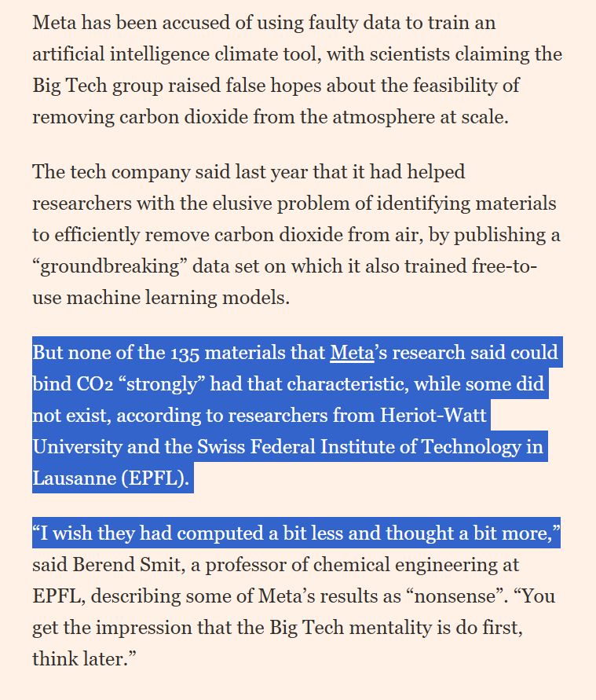Click the closing words "think later."

point(79,658)
